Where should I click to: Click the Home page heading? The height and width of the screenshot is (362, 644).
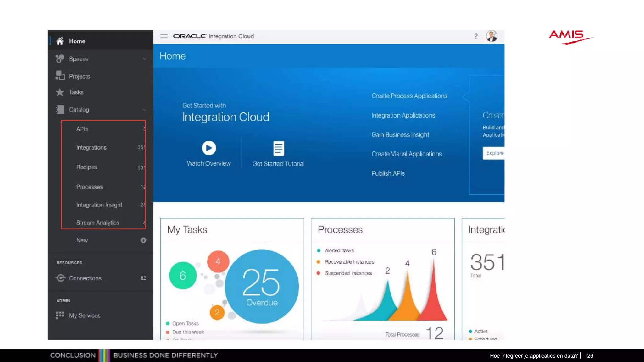pyautogui.click(x=172, y=56)
